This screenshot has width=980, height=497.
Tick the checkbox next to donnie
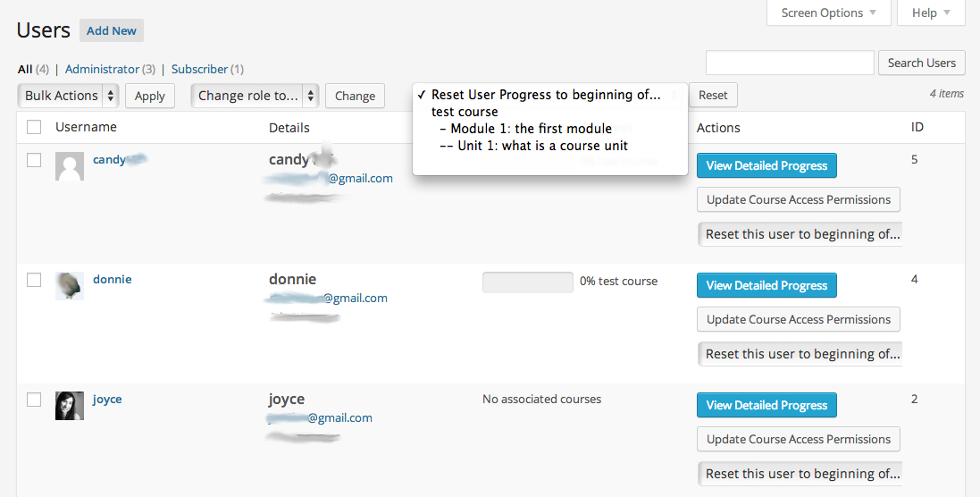coord(34,280)
